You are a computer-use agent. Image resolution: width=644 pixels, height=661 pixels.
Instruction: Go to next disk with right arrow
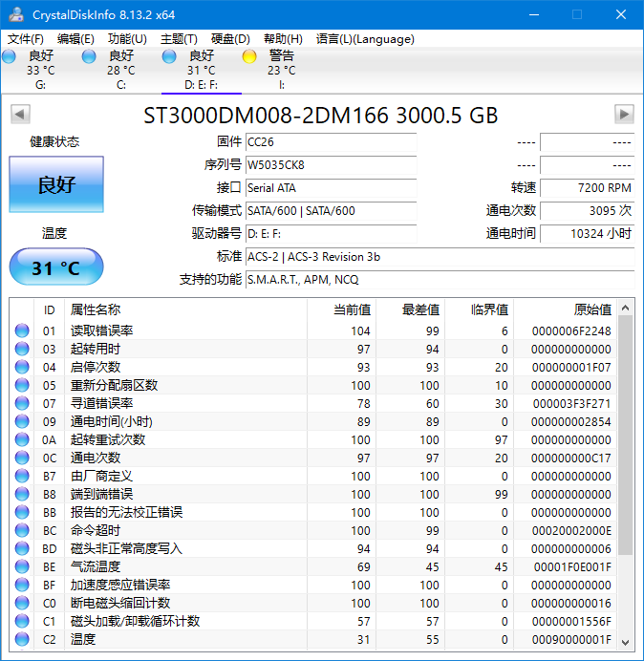click(624, 115)
